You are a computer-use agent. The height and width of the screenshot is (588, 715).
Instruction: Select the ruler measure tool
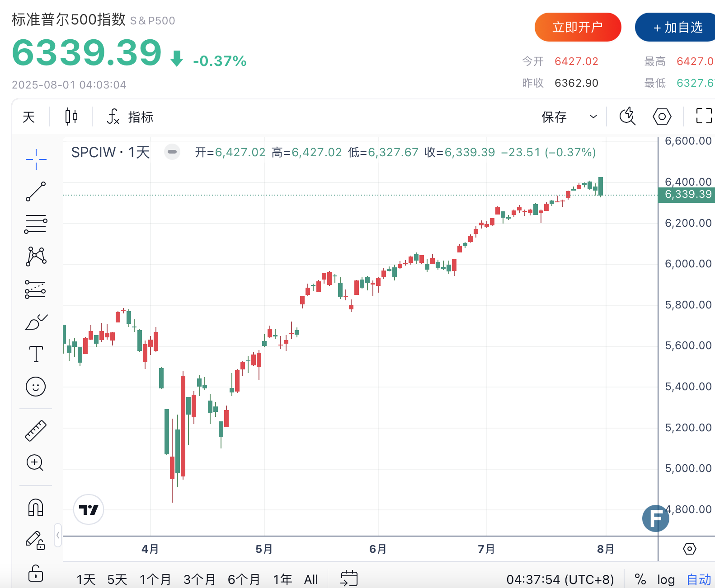pyautogui.click(x=36, y=430)
